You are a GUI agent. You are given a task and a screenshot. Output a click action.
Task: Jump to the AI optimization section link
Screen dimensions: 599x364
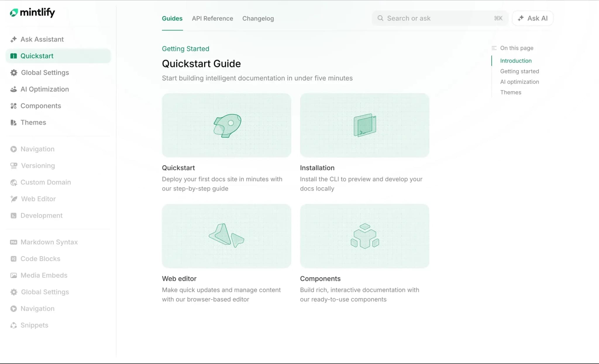pos(519,82)
